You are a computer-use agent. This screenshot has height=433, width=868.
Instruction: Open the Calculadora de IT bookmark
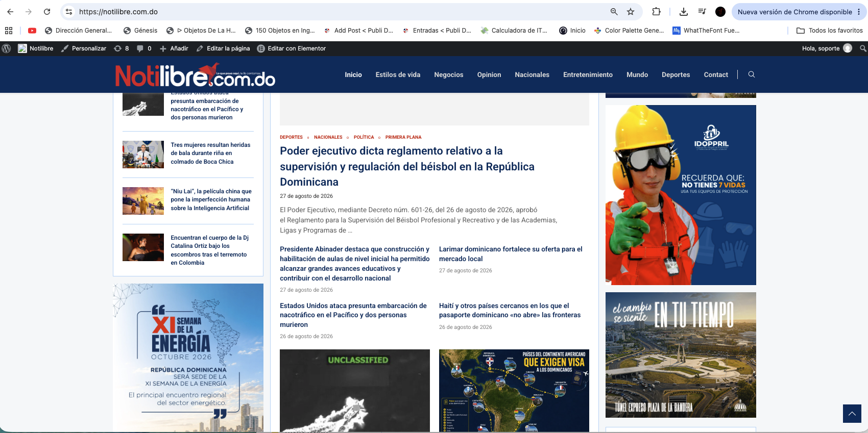tap(514, 31)
